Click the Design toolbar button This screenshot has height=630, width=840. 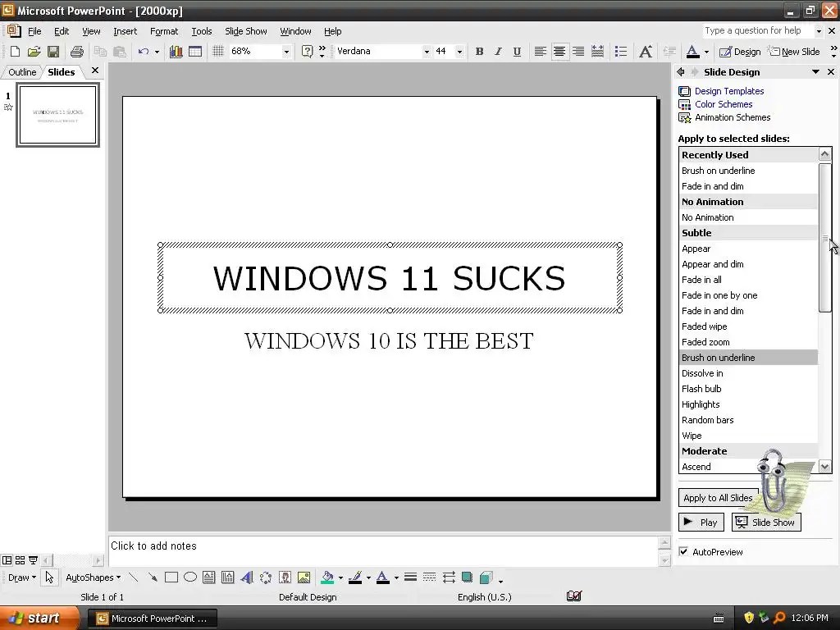pos(741,52)
